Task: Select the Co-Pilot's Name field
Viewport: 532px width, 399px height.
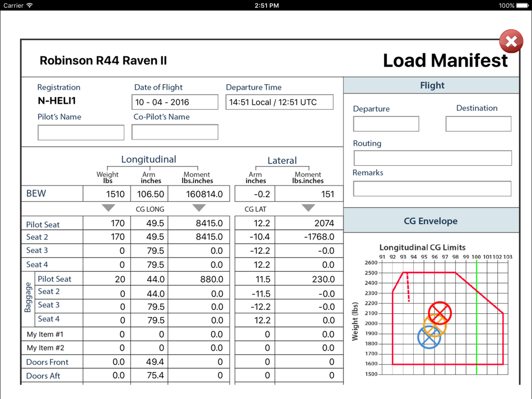Action: 175,132
